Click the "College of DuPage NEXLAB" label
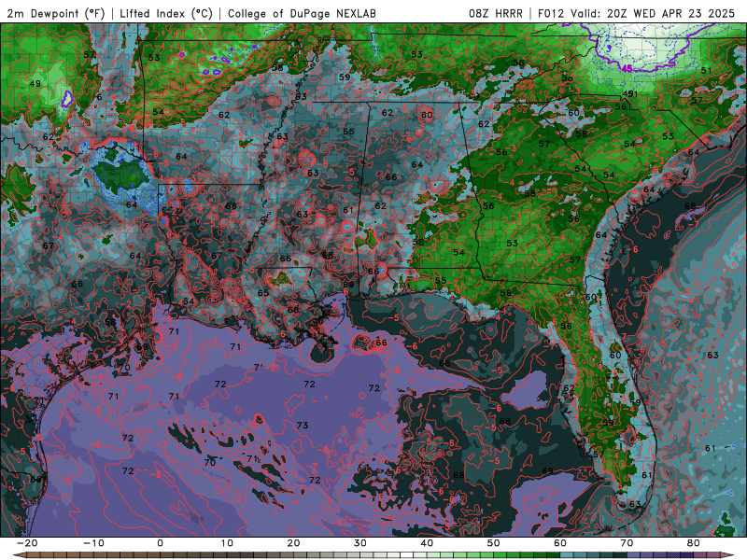 302,13
